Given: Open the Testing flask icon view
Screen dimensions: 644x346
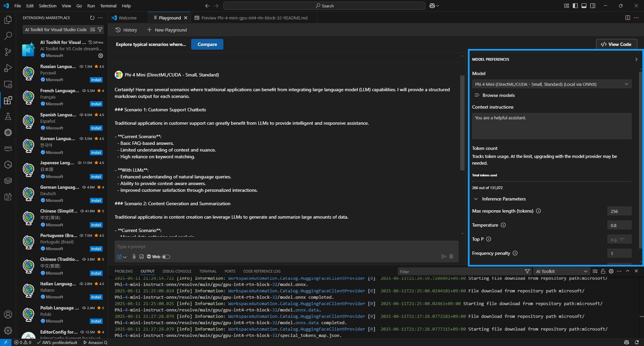Looking at the screenshot, I should (x=8, y=116).
